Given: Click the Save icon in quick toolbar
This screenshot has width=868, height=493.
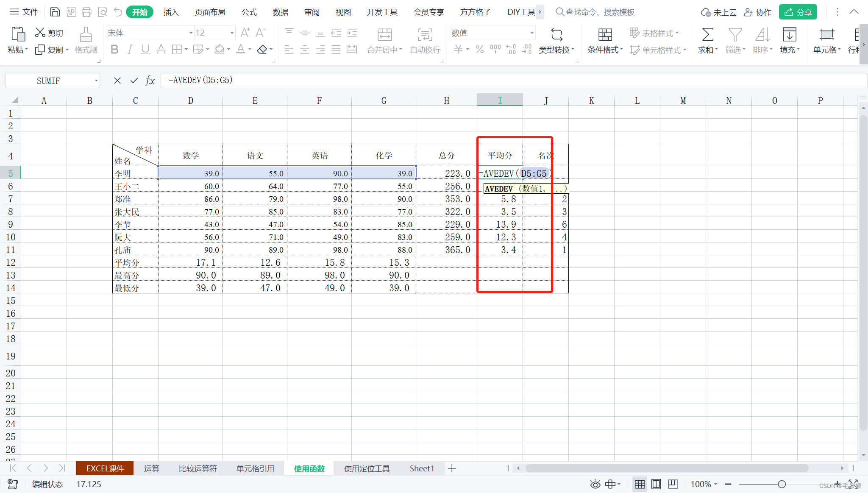Looking at the screenshot, I should click(x=55, y=12).
